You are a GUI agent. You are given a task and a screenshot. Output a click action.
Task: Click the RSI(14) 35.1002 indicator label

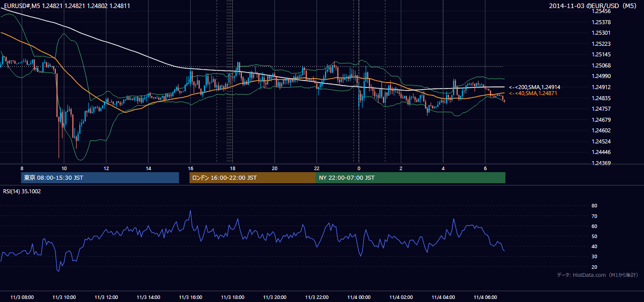point(22,191)
